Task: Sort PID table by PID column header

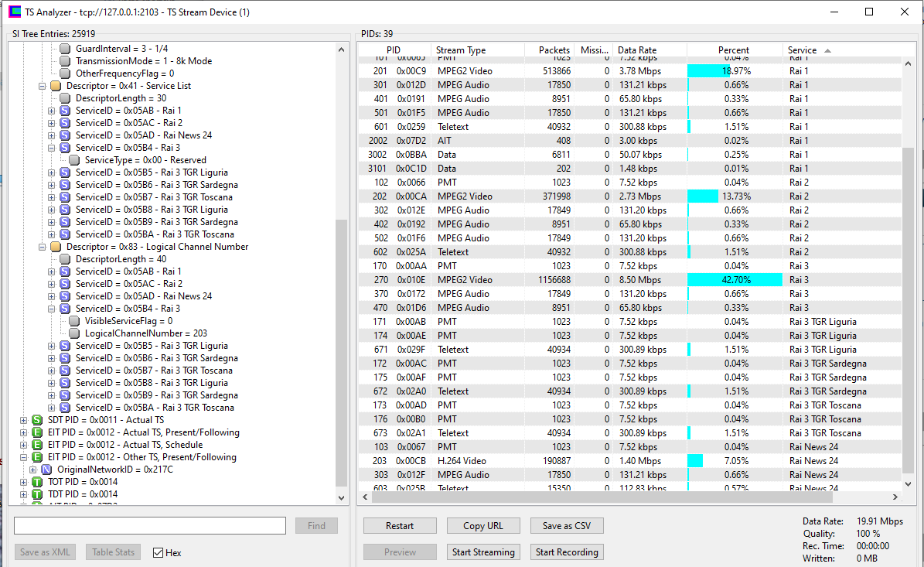Action: pyautogui.click(x=394, y=50)
